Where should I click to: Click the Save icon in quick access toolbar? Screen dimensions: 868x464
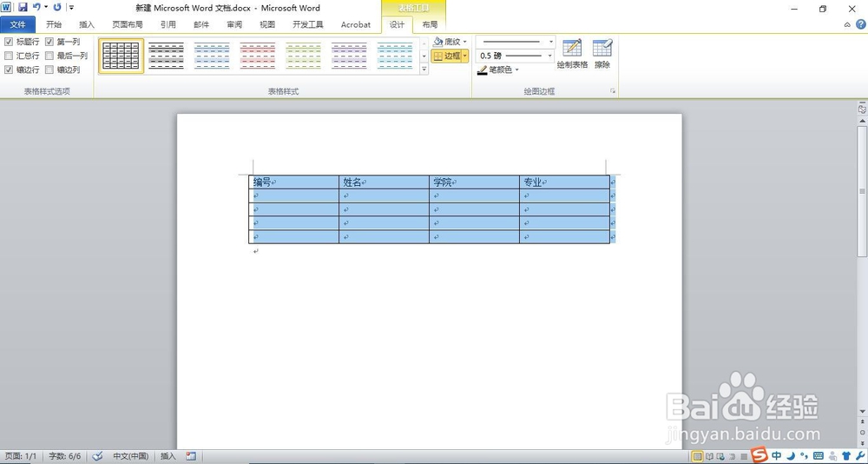pyautogui.click(x=23, y=7)
